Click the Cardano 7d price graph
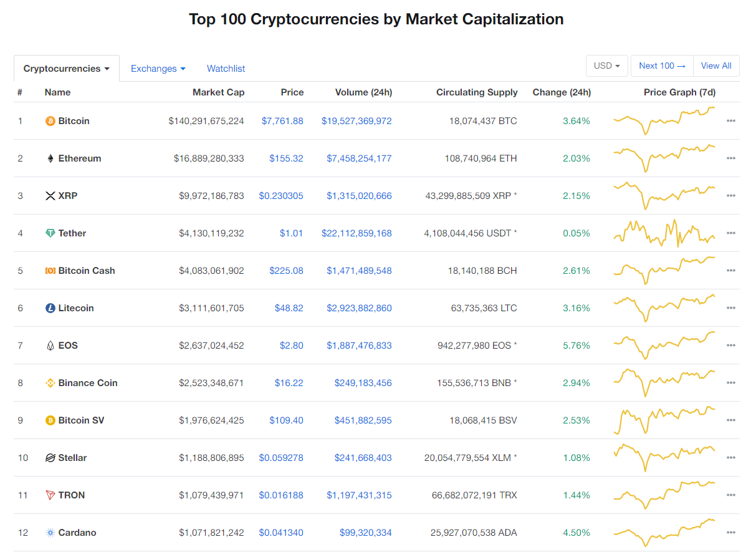 [664, 533]
